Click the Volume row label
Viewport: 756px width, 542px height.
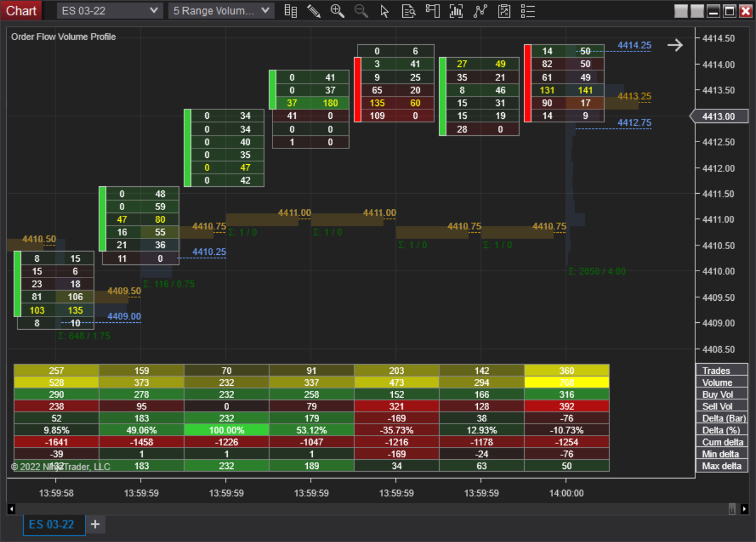722,382
